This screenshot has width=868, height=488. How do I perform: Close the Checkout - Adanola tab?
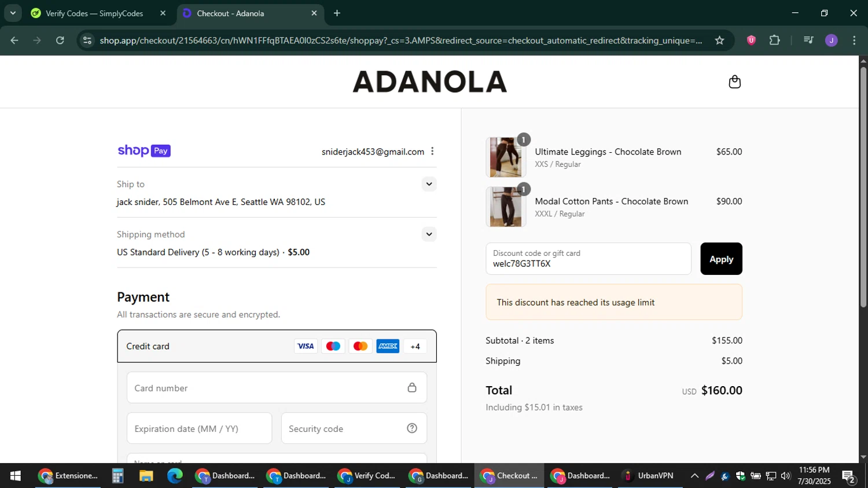point(314,13)
